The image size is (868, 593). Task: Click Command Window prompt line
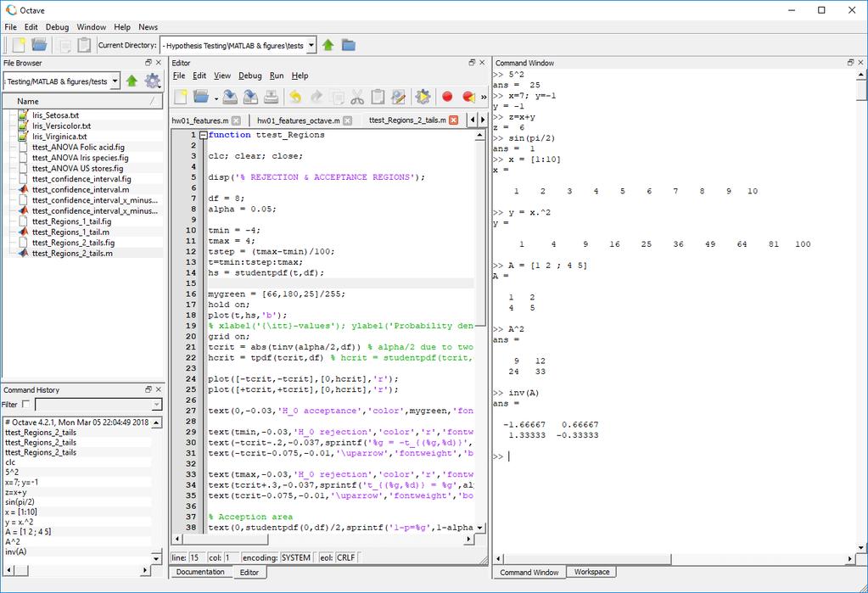tap(673, 456)
